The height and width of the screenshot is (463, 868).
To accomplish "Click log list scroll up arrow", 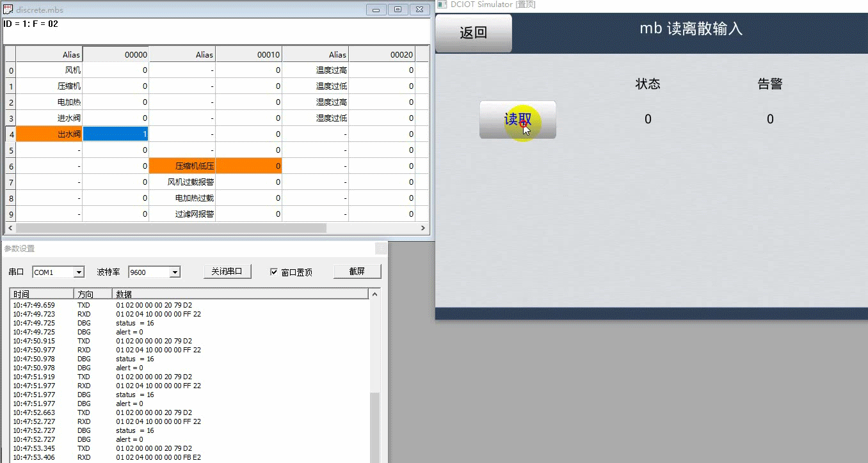I will (x=375, y=294).
